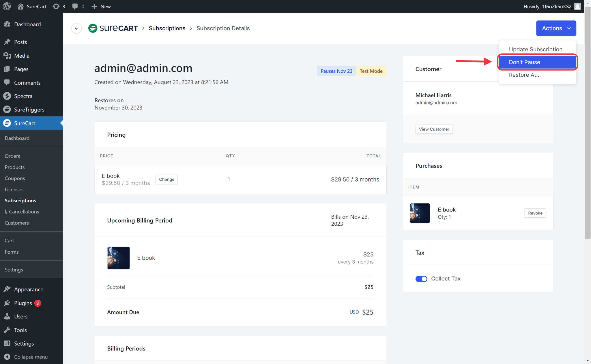The width and height of the screenshot is (591, 364).
Task: Click the E book thumbnail in Purchases
Action: click(x=420, y=213)
